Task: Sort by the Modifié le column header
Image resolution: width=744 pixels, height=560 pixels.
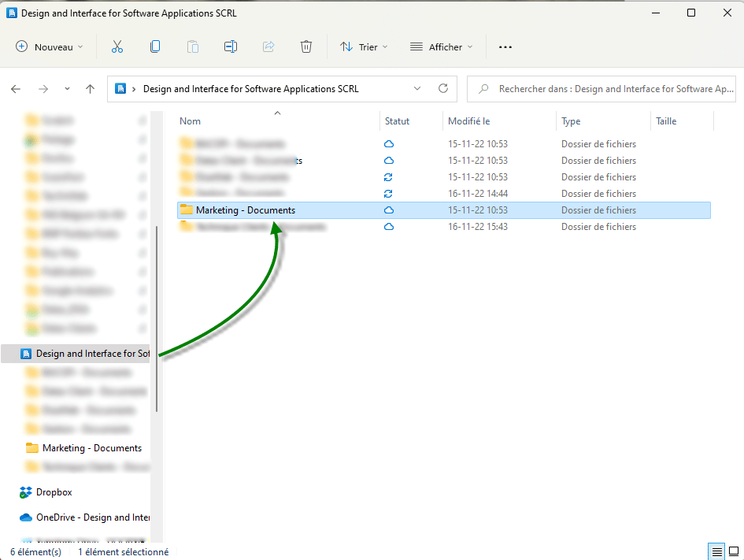Action: pos(468,121)
